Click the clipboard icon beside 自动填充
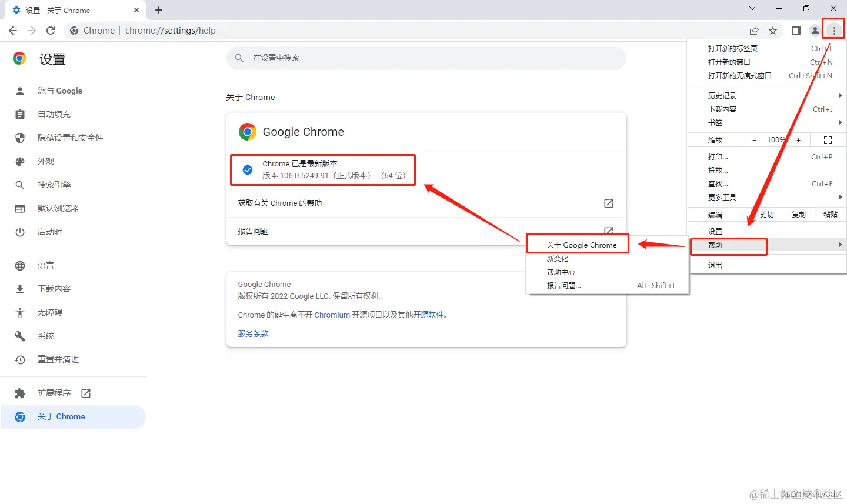The width and height of the screenshot is (847, 504). 20,114
